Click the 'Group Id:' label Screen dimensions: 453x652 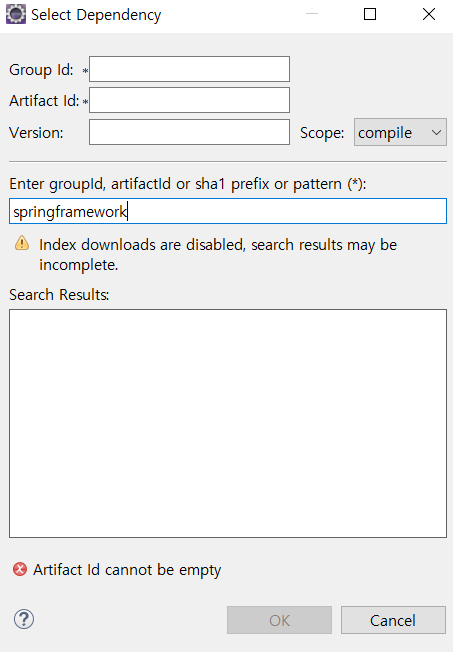[41, 70]
